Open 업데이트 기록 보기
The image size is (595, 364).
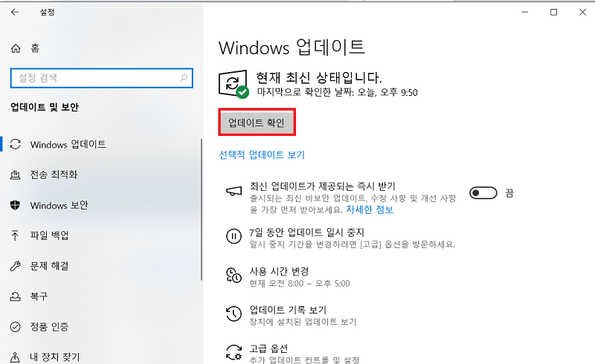point(288,310)
